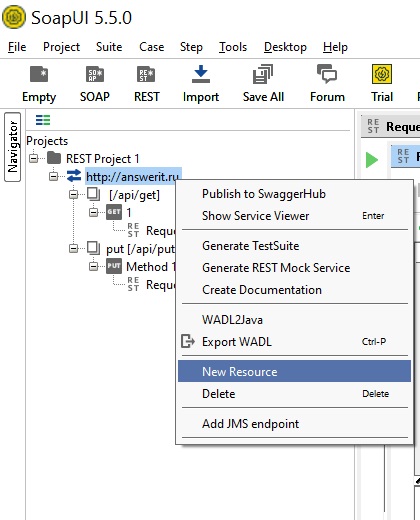Toggle navigator list view icon above Projects
Image resolution: width=420 pixels, height=520 pixels.
point(43,120)
